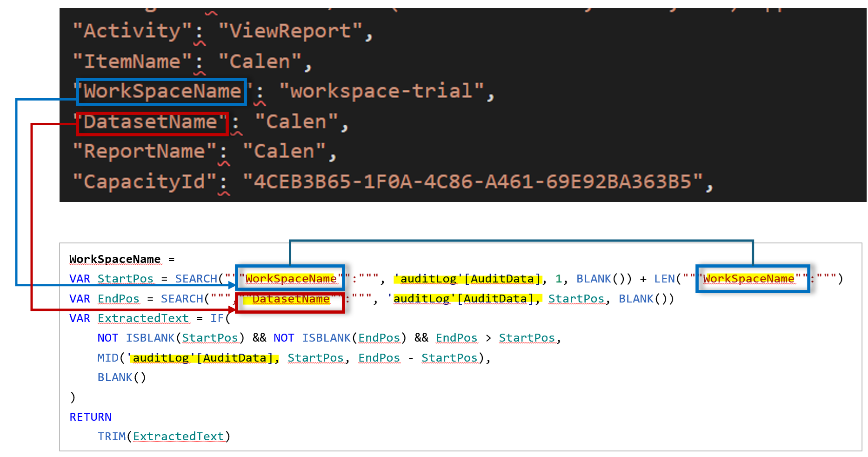Click ExtractedText in its VAR declaration

pos(143,318)
